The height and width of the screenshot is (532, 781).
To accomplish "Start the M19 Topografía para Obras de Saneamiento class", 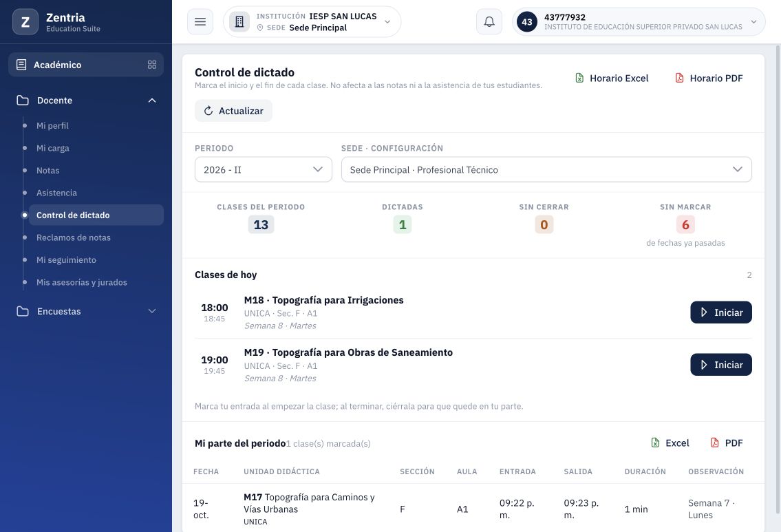I will [720, 365].
